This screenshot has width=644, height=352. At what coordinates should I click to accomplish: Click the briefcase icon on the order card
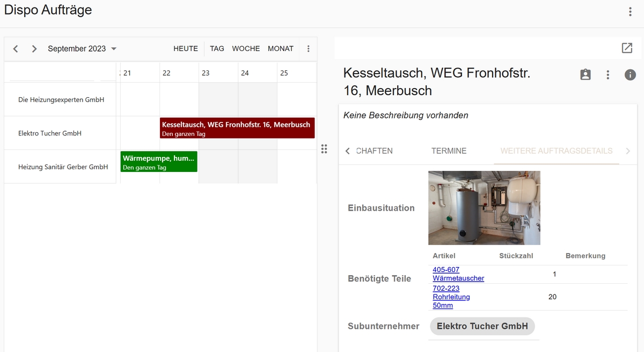(x=585, y=74)
